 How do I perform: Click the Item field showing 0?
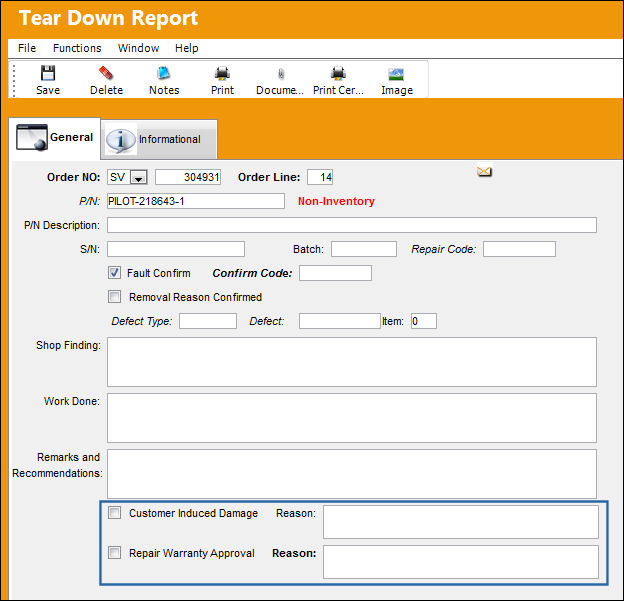[424, 321]
